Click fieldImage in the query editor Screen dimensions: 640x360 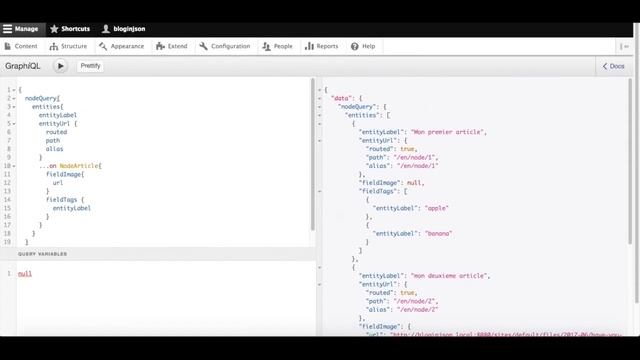pos(63,174)
